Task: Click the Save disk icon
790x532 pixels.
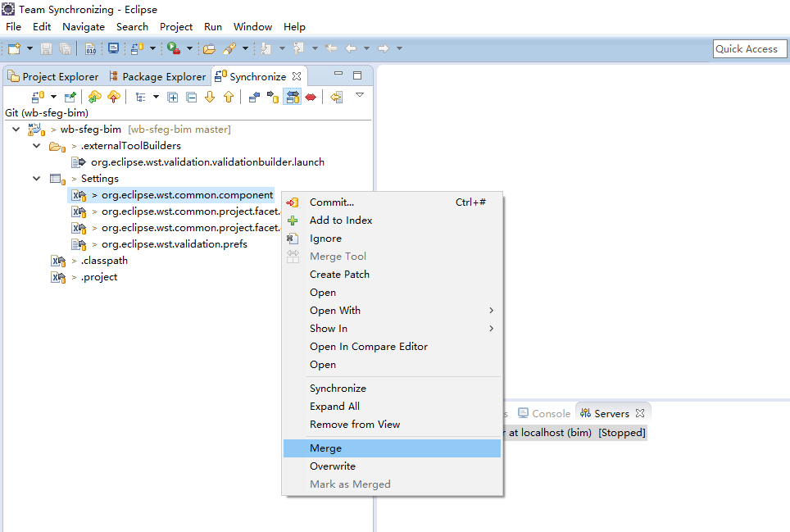Action: tap(47, 48)
